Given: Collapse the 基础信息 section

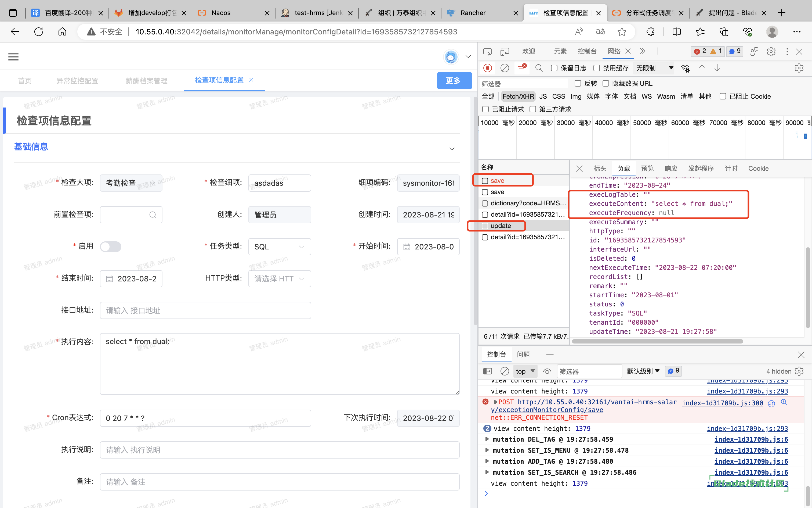Looking at the screenshot, I should [452, 149].
